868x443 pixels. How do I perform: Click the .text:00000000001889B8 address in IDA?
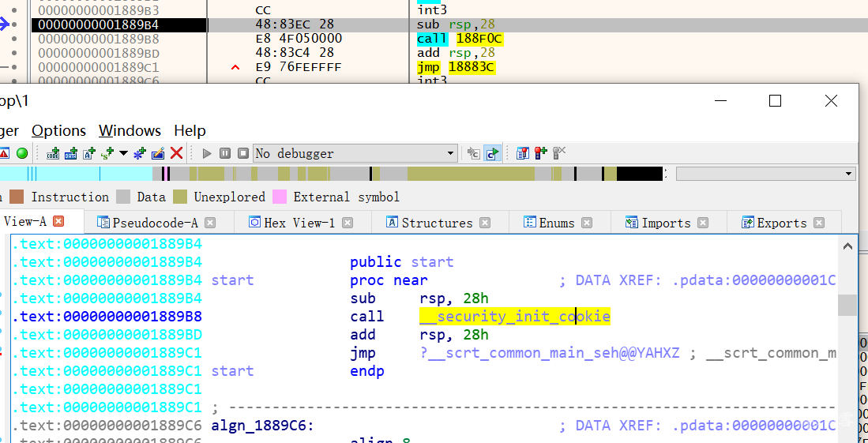point(107,317)
